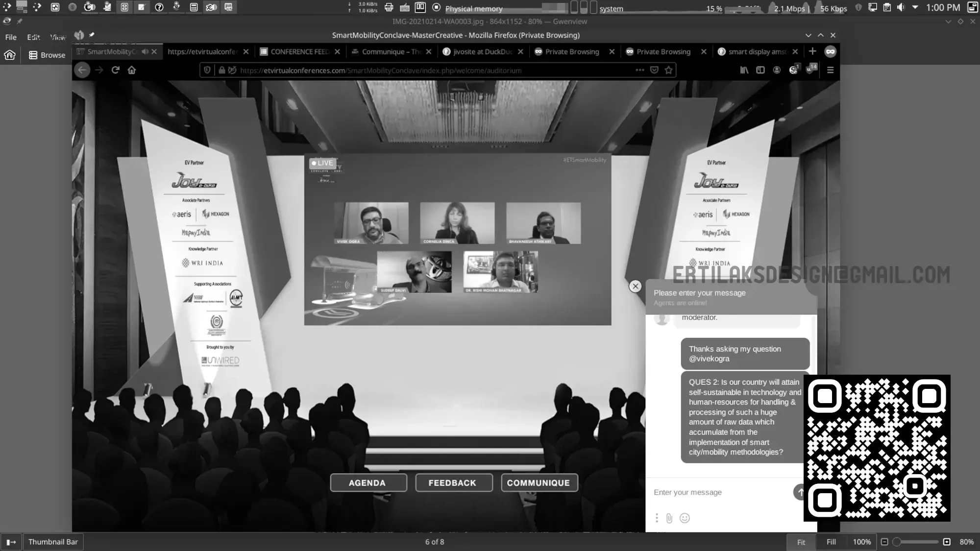
Task: Toggle the sidebar icon in the status bar
Action: pos(11,542)
